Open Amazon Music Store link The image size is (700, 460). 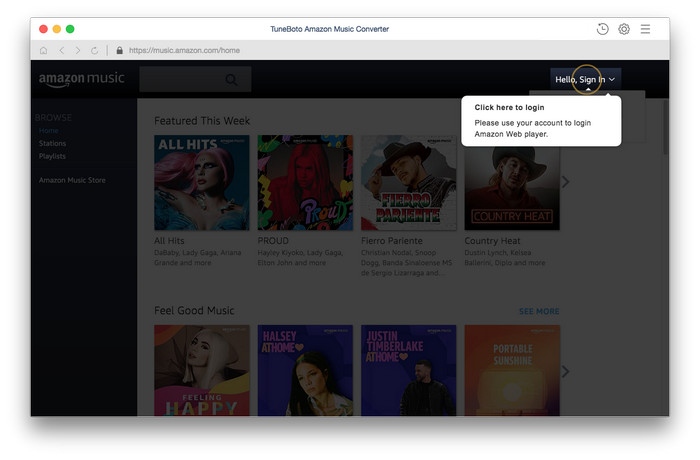pos(72,180)
